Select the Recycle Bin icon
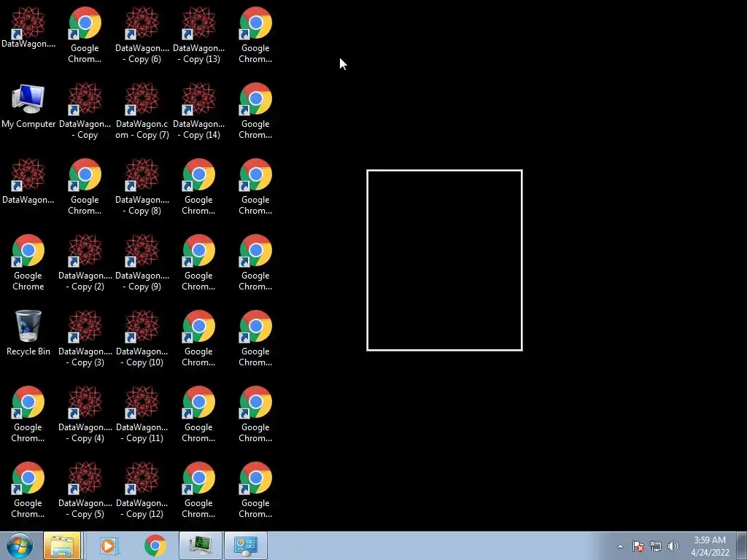Screen dimensions: 747x560 pyautogui.click(x=28, y=332)
